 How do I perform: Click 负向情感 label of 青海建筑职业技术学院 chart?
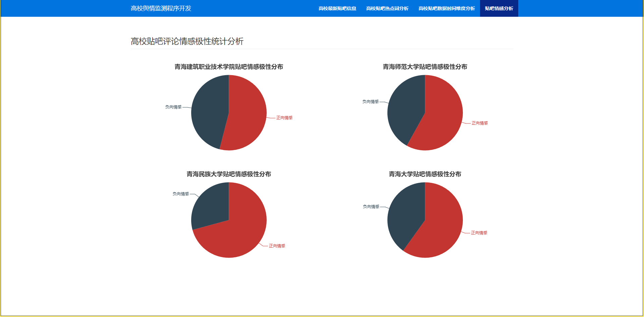(173, 107)
